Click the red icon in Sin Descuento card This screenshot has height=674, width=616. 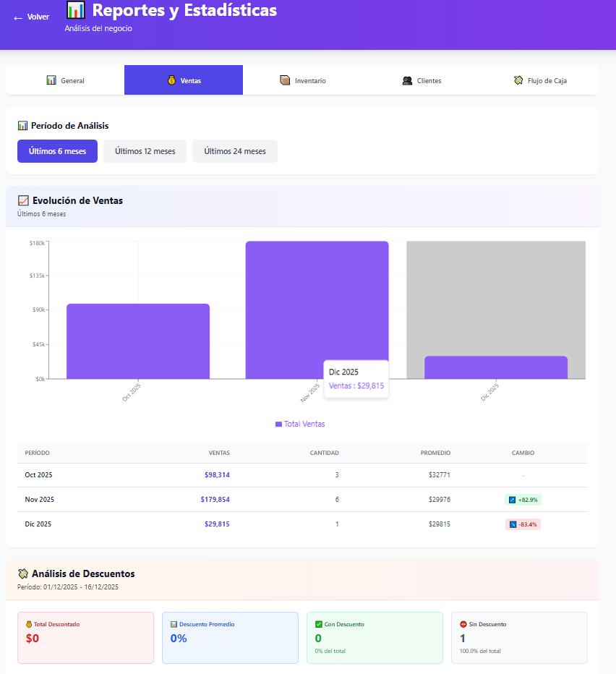463,624
